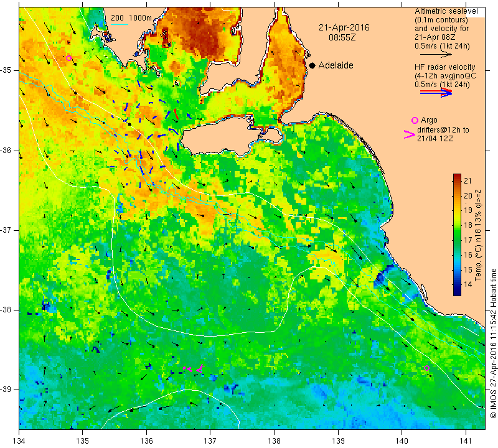Click the dark red 21 degree end of colorbar
The image size is (498, 448).
(x=457, y=177)
